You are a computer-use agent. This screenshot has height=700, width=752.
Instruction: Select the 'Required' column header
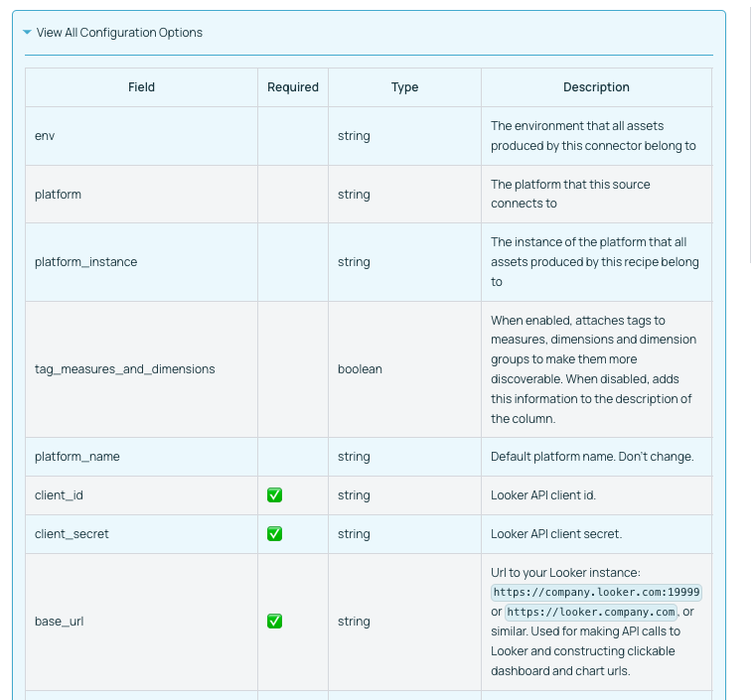tap(293, 87)
